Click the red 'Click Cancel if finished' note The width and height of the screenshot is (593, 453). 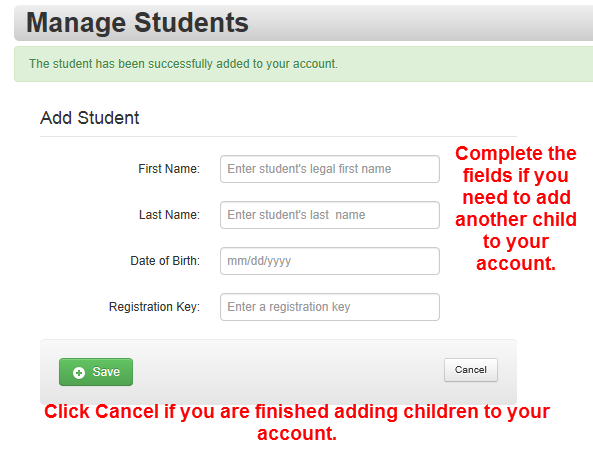[297, 422]
